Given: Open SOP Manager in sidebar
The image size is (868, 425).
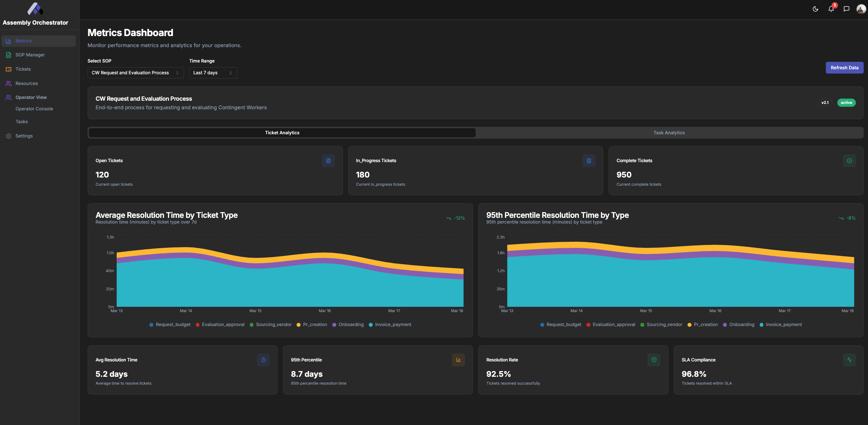Looking at the screenshot, I should [x=30, y=55].
